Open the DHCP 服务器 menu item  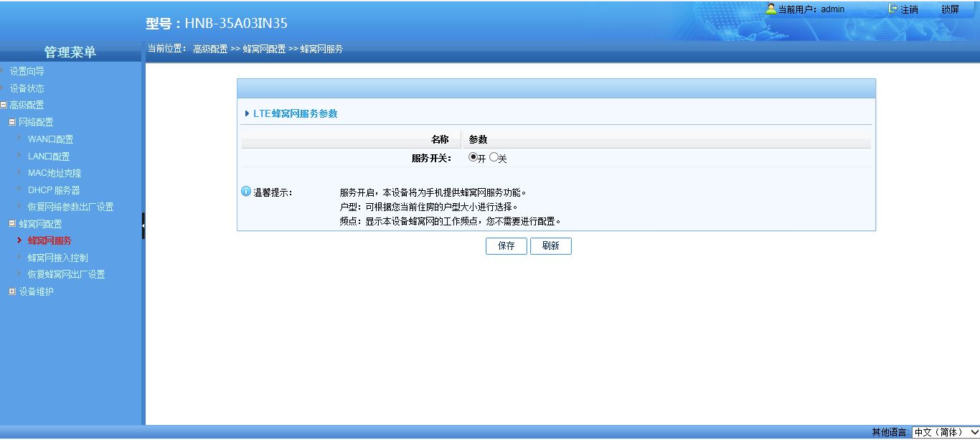pyautogui.click(x=54, y=190)
